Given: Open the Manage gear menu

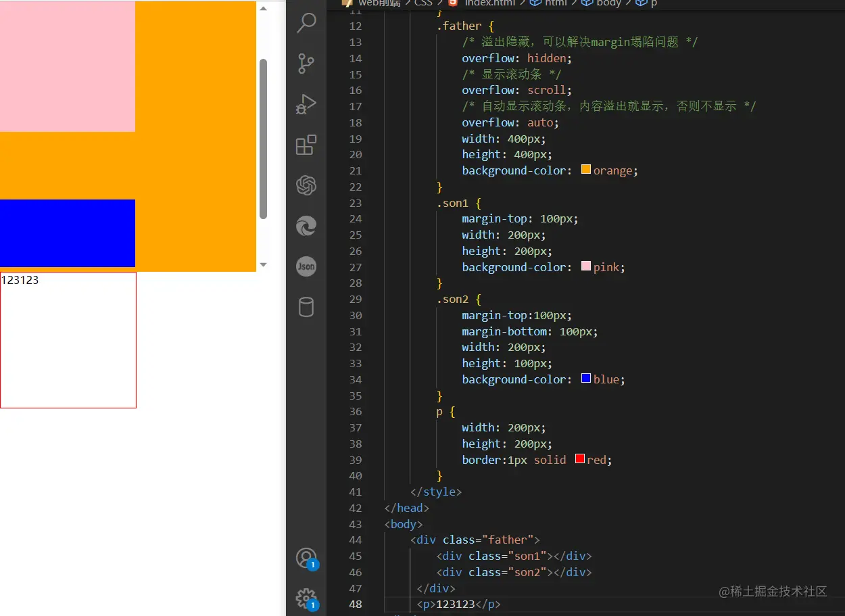Looking at the screenshot, I should point(307,599).
